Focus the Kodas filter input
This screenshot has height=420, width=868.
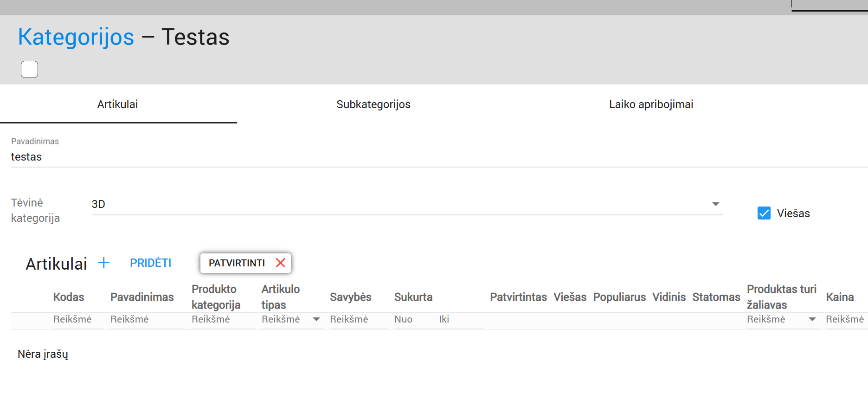coord(77,319)
